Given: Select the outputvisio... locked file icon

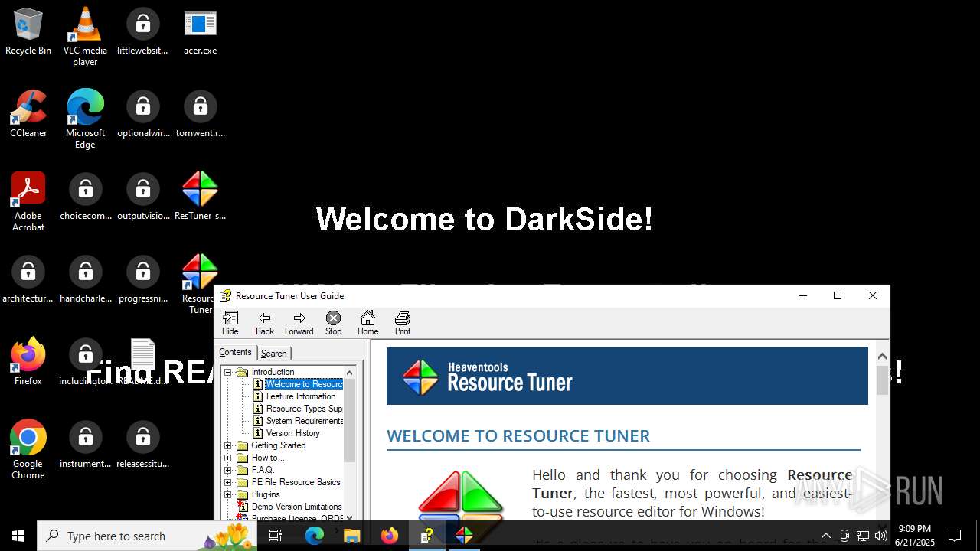Looking at the screenshot, I should [x=142, y=197].
